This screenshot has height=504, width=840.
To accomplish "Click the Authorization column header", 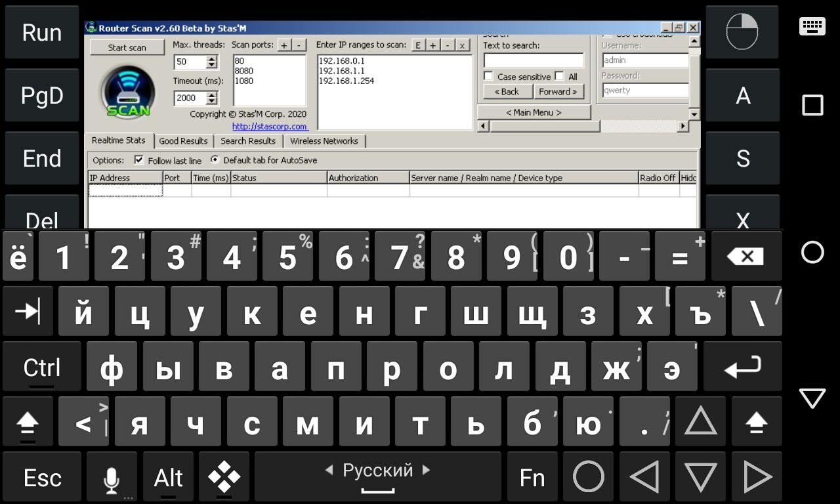I will pos(368,178).
